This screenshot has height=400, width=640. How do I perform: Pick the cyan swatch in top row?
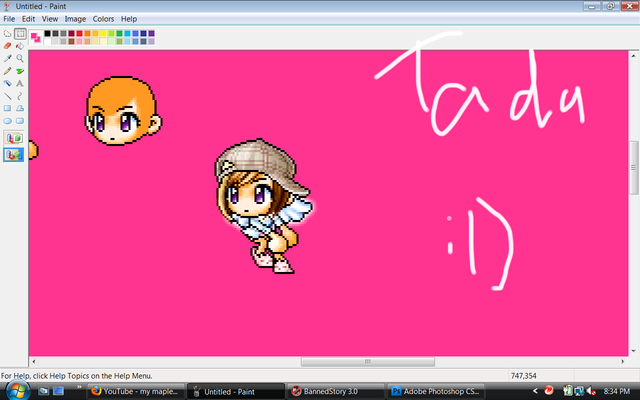(127, 33)
